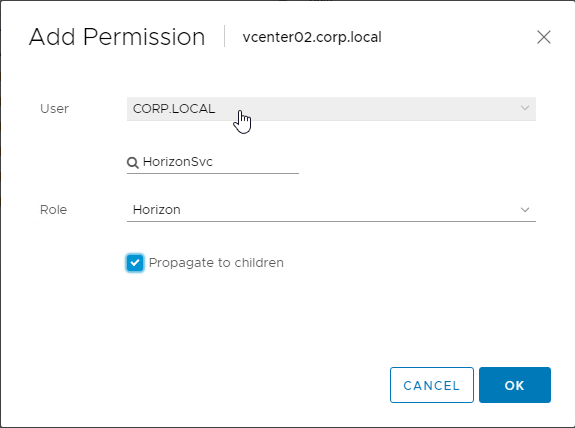
Task: Click the 'Horizon' text in Role selector
Action: click(157, 210)
